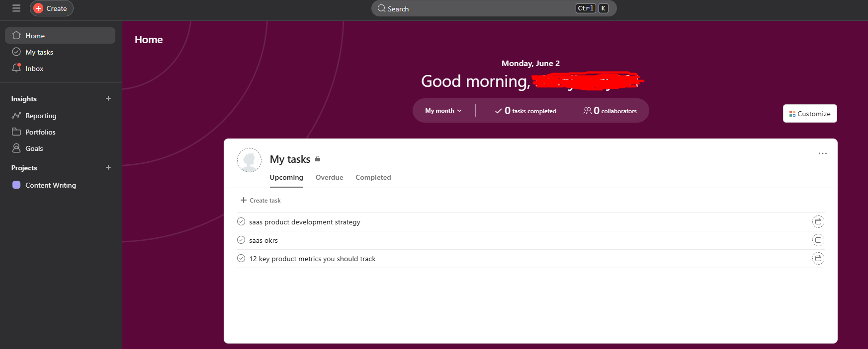Click the Home house icon
Screen dimensions: 868x349
click(x=16, y=35)
